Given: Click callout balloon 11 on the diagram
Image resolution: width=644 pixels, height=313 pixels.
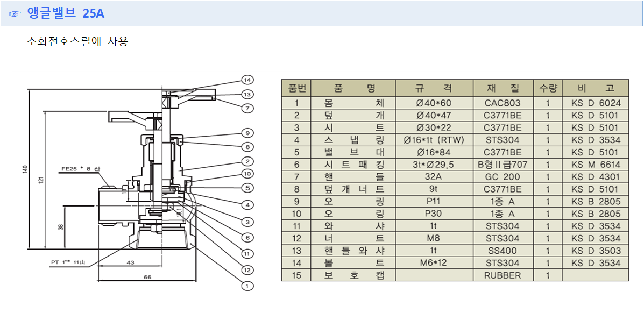Looking at the screenshot, I should point(247,254).
